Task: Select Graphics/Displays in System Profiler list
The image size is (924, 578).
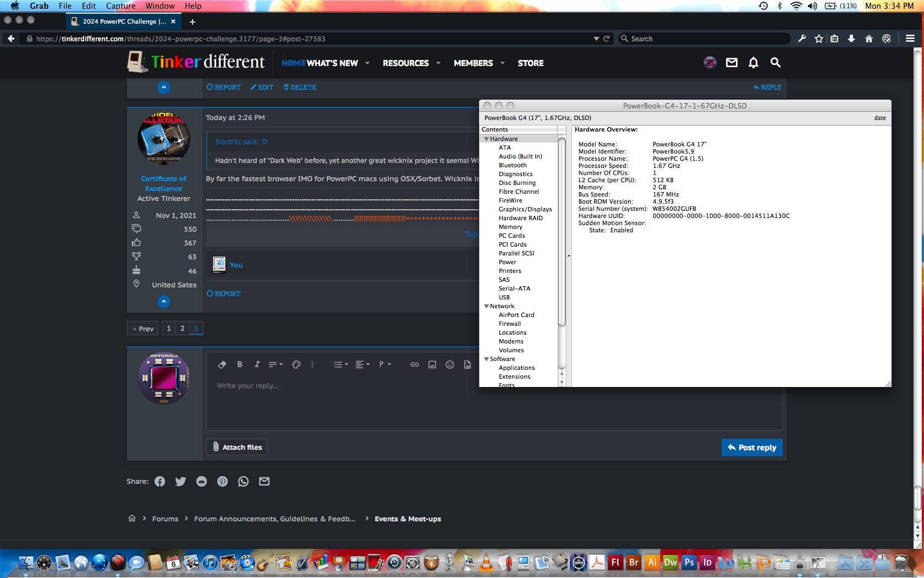Action: coord(525,209)
